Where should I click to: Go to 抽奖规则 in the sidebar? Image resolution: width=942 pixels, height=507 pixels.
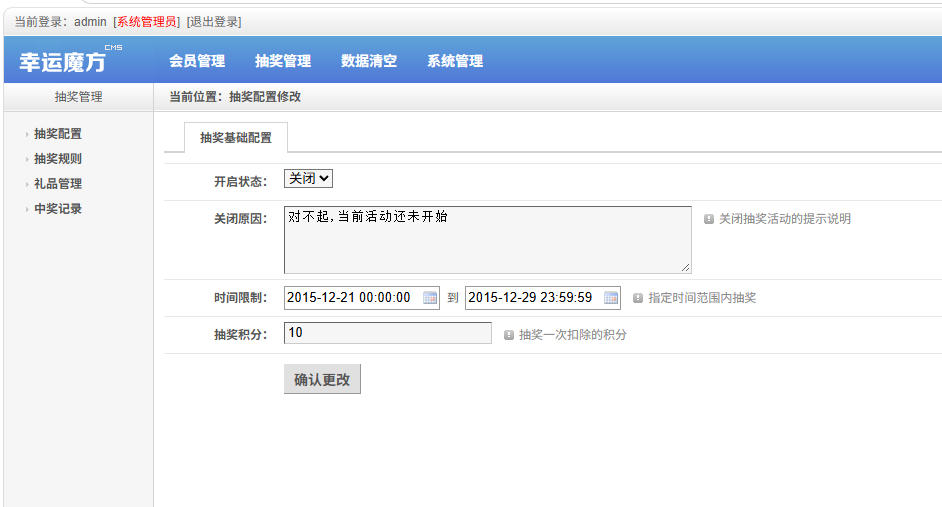(x=58, y=159)
